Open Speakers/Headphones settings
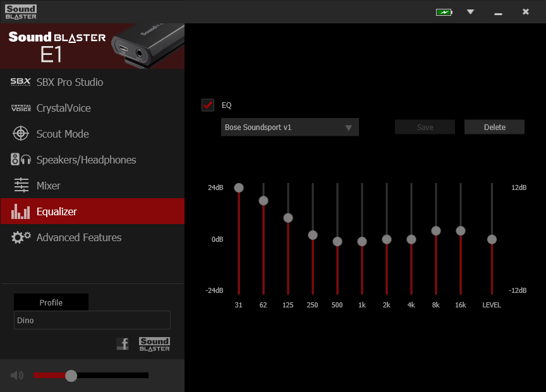The image size is (546, 392). pyautogui.click(x=92, y=160)
